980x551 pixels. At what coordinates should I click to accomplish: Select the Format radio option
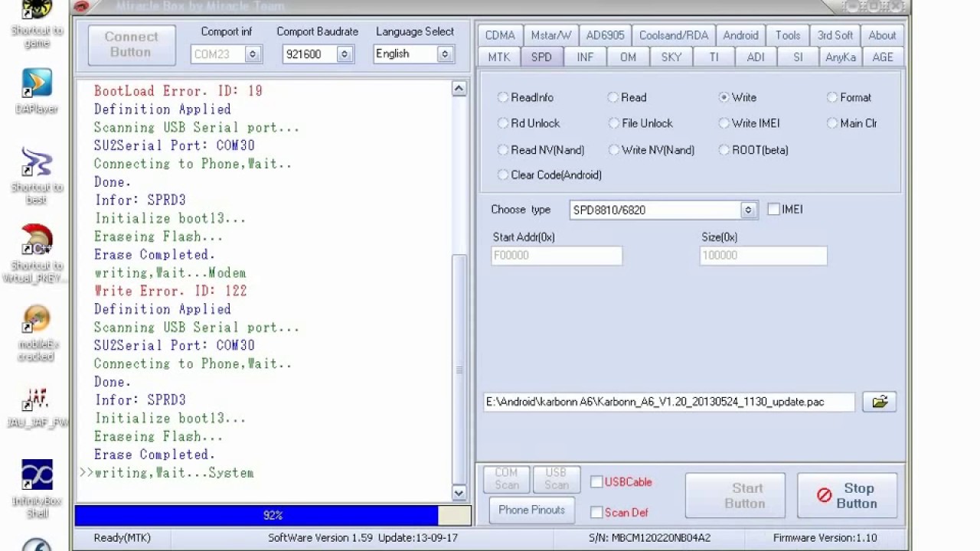pyautogui.click(x=849, y=97)
